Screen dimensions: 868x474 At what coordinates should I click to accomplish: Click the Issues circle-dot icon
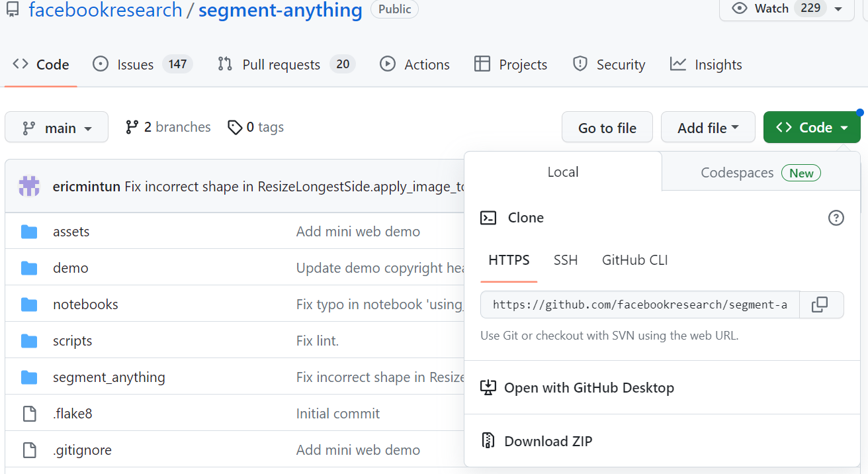(x=101, y=64)
